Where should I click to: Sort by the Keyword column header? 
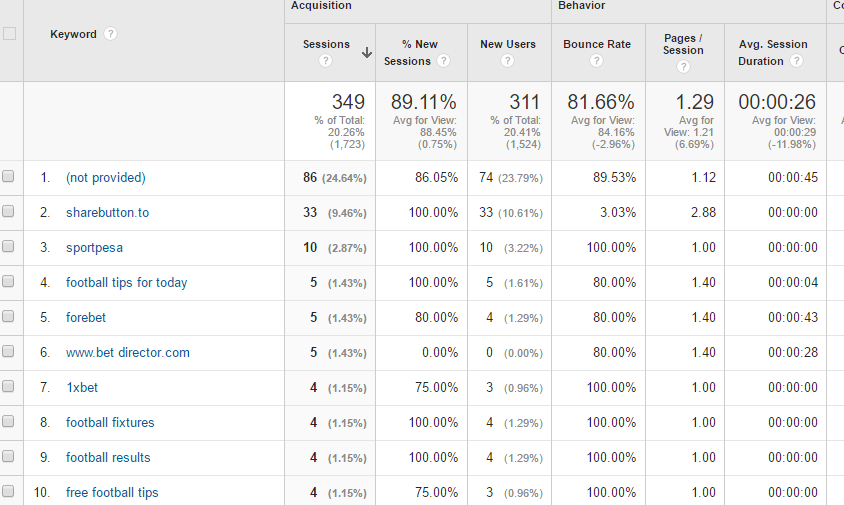click(x=73, y=34)
